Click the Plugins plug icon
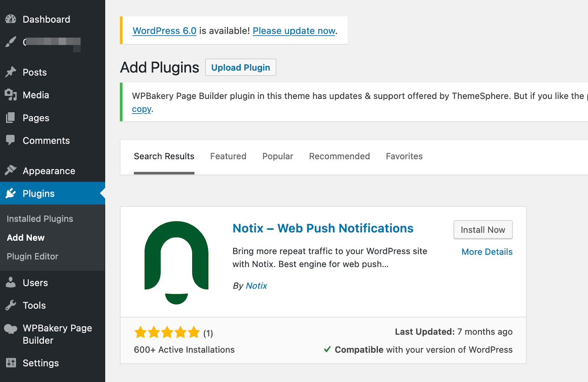The image size is (588, 382). point(11,193)
